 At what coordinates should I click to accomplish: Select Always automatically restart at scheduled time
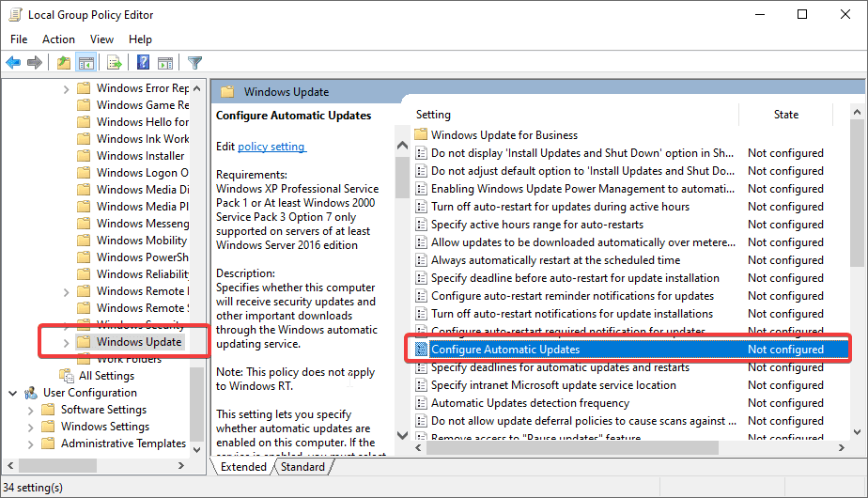[556, 259]
